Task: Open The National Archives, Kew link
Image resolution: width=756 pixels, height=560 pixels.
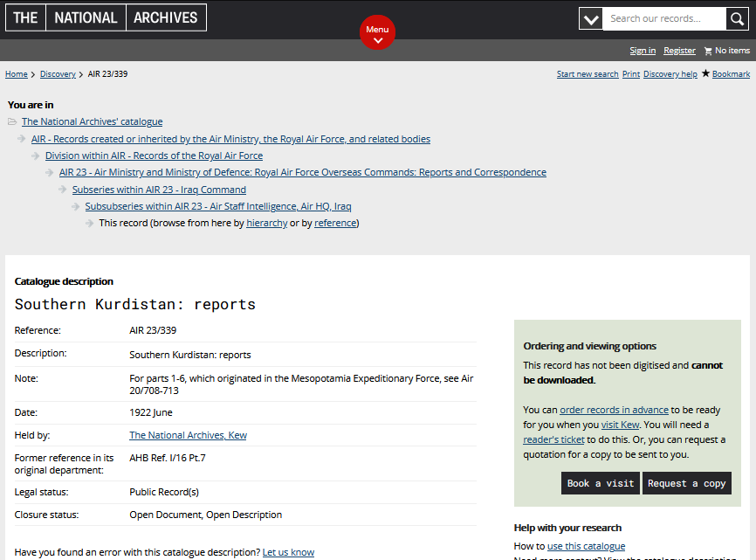Action: click(188, 435)
